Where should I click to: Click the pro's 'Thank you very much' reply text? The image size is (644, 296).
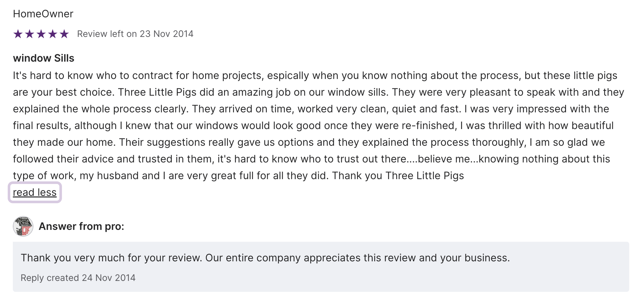[265, 258]
